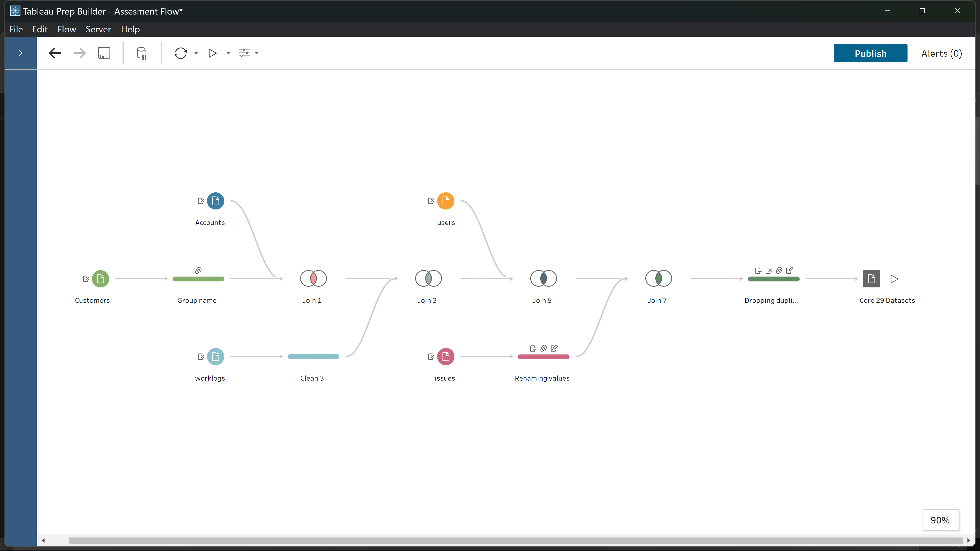The height and width of the screenshot is (551, 980).
Task: Click the Core 29 Datasets output icon
Action: (871, 279)
